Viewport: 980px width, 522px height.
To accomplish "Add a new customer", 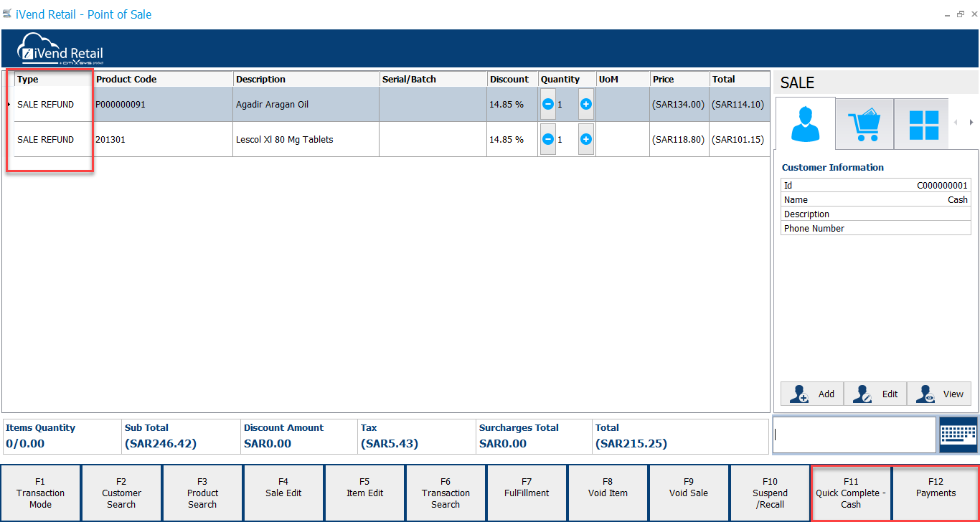I will [x=812, y=394].
